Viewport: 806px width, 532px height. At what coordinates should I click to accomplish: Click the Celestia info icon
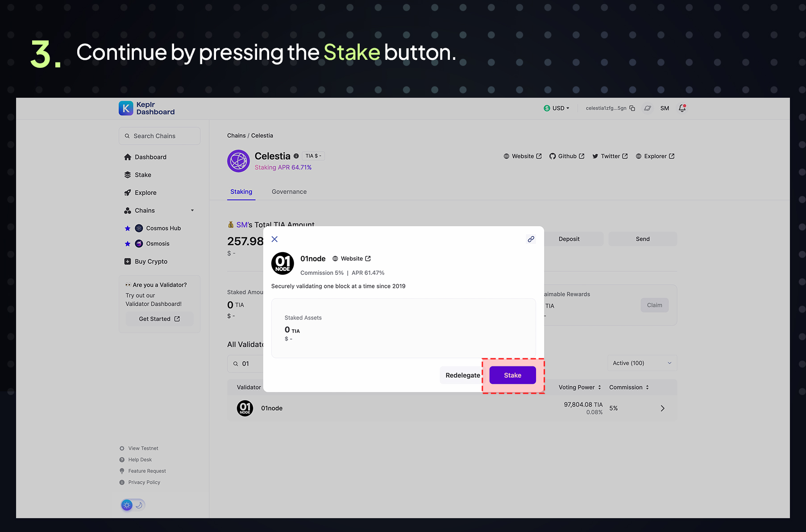pyautogui.click(x=296, y=156)
